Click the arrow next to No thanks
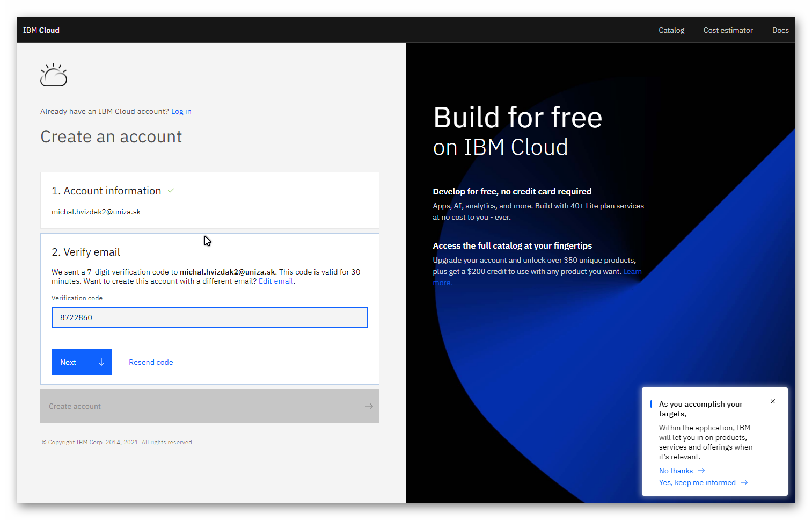Viewport: 812px width, 520px height. [x=701, y=471]
